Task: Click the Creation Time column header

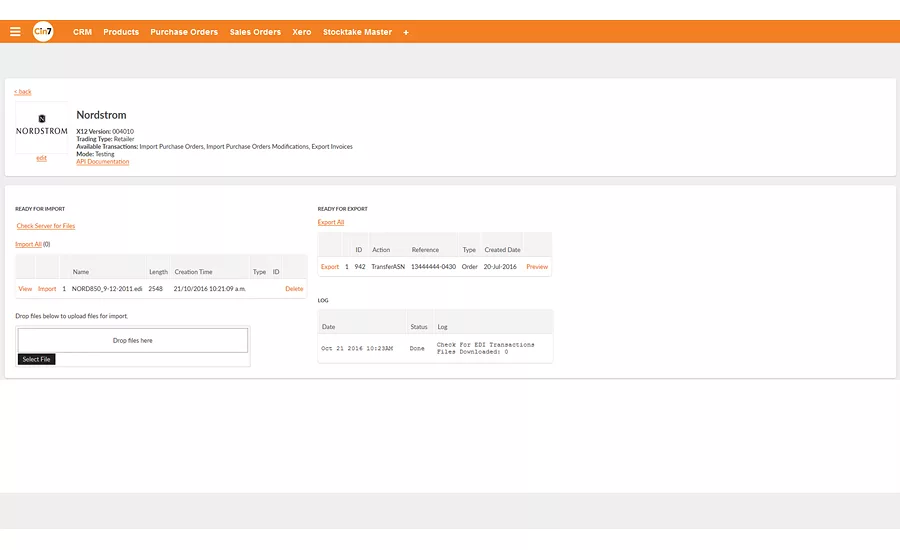Action: (193, 272)
